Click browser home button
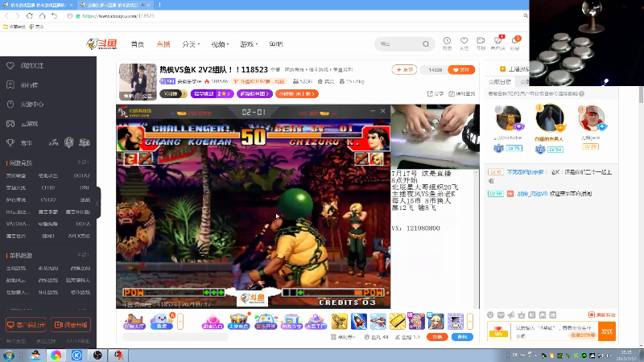 [42, 15]
